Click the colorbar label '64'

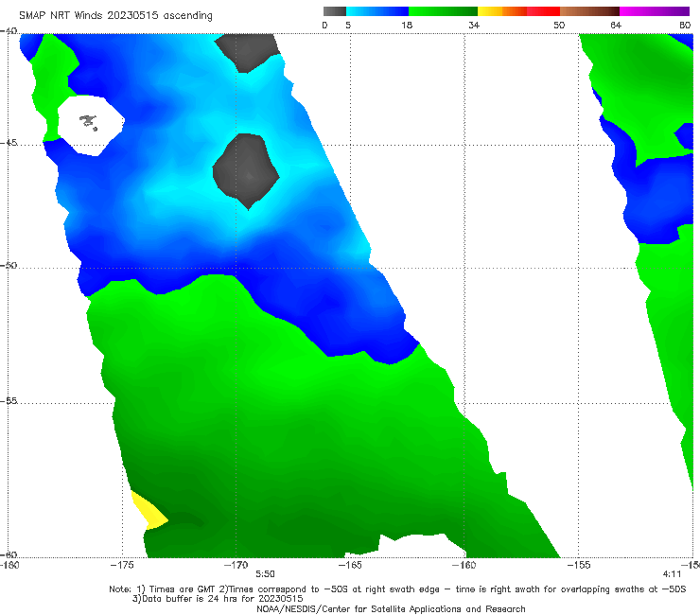pyautogui.click(x=616, y=26)
